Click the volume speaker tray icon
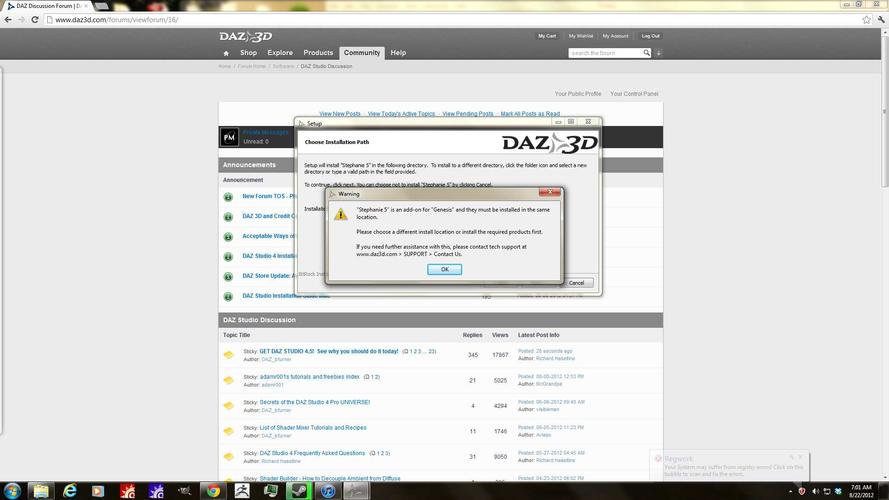The width and height of the screenshot is (889, 500). (x=815, y=491)
